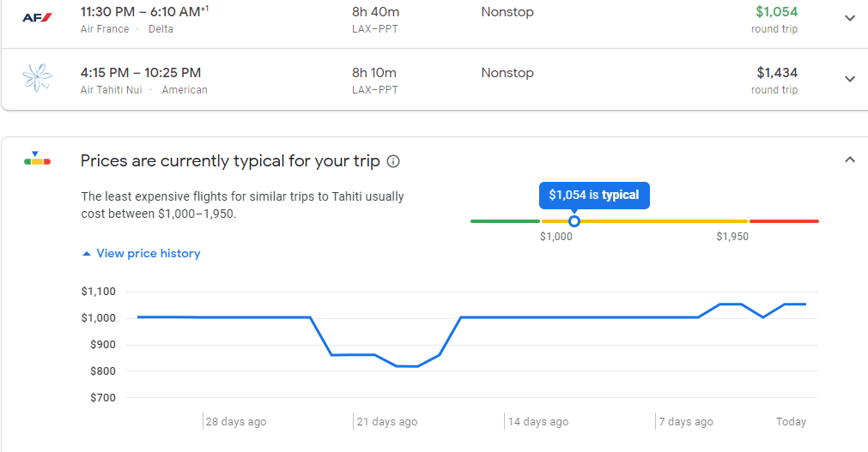Click the info icon beside prices heading

(x=393, y=161)
